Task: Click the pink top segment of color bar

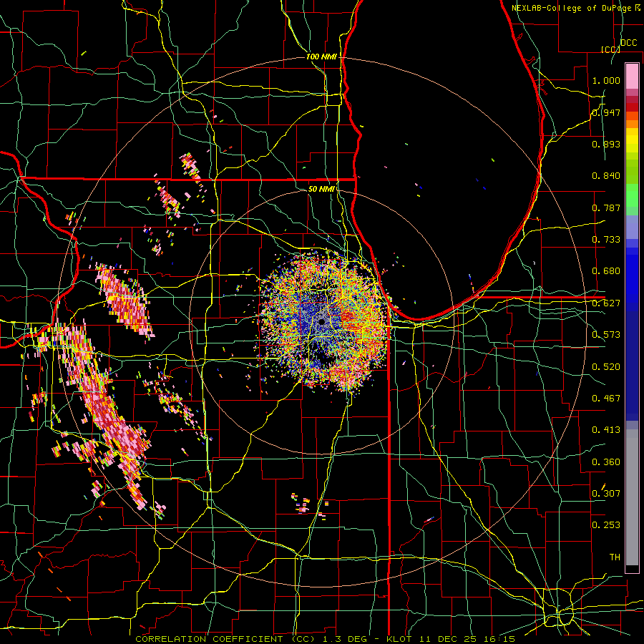Action: pos(632,76)
